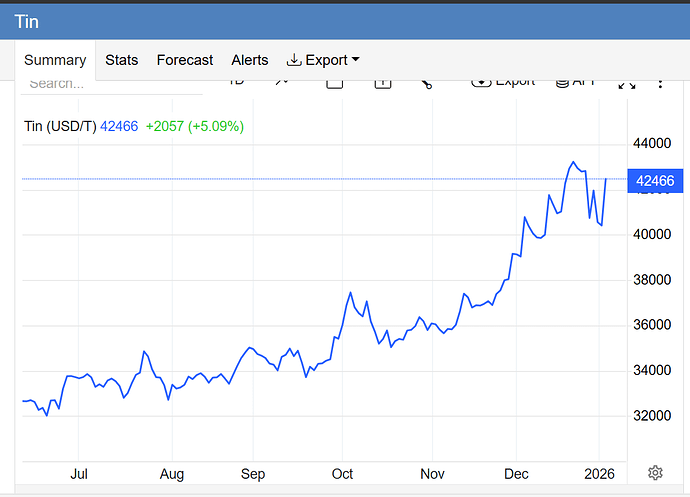Click the "Tin (USD/T)" legend label
The width and height of the screenshot is (690, 497).
[60, 126]
